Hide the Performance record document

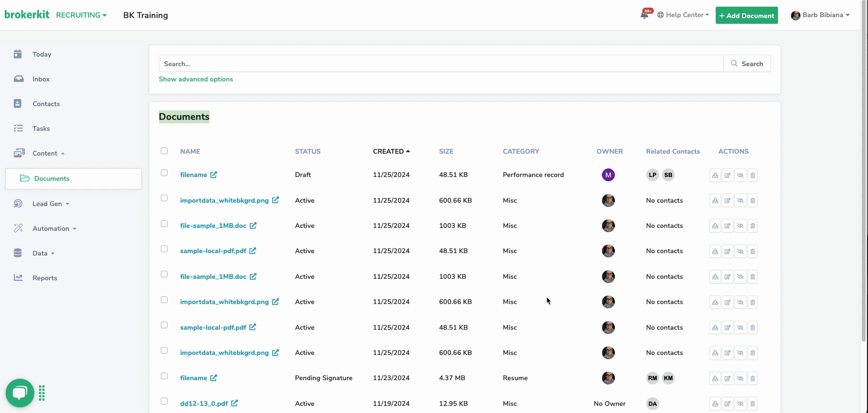click(740, 175)
